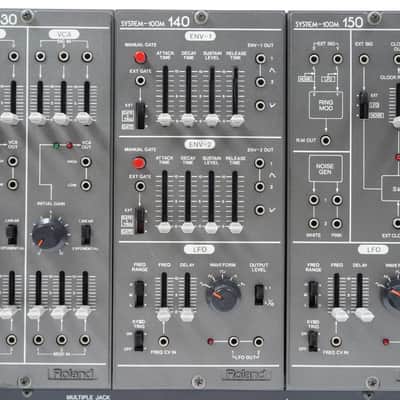
Task: Grab the ENV-1 Sustain Level slider cap
Action: pos(212,120)
